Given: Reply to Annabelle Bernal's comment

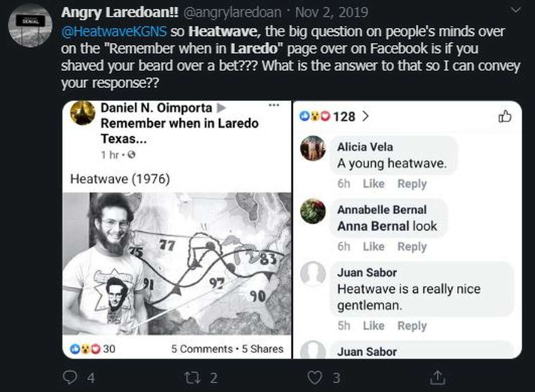Looking at the screenshot, I should (x=412, y=246).
